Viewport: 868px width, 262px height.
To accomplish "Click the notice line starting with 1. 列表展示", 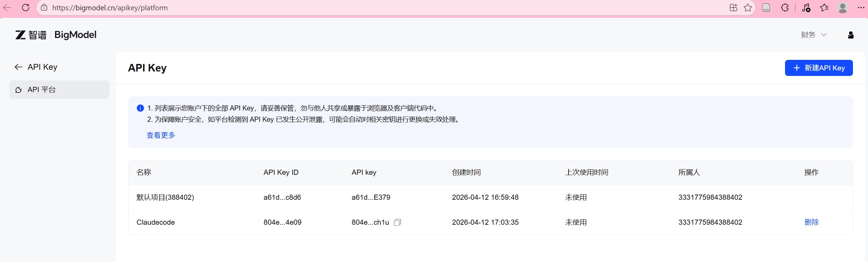I will click(x=293, y=108).
